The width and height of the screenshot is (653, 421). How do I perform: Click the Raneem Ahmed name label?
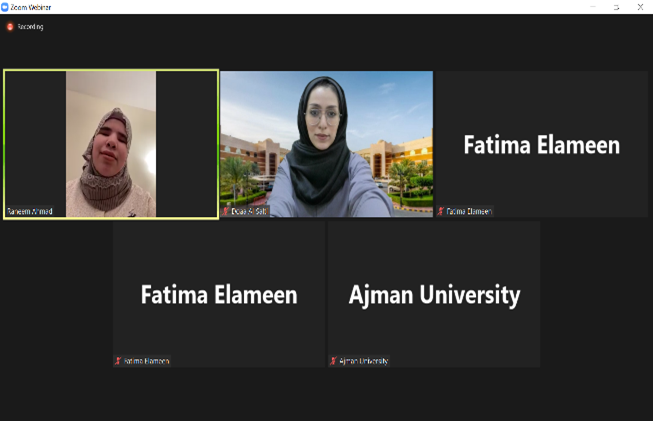(x=30, y=211)
